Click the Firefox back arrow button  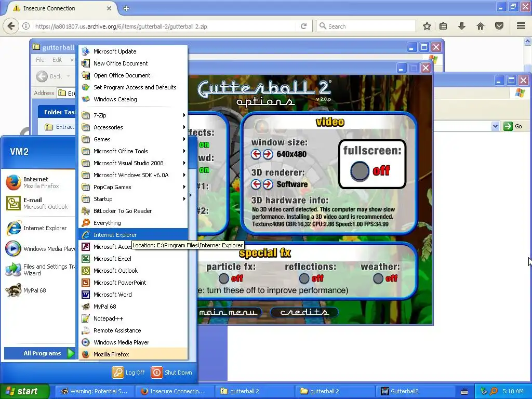(11, 26)
